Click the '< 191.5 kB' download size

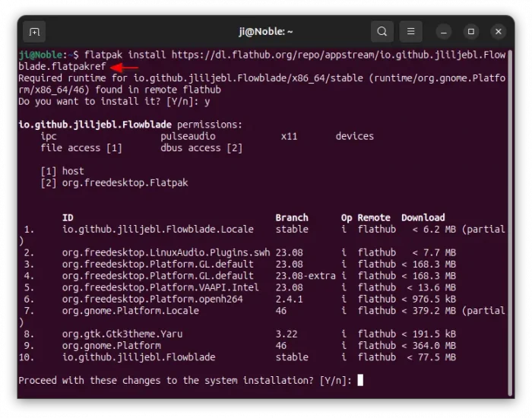pos(429,334)
